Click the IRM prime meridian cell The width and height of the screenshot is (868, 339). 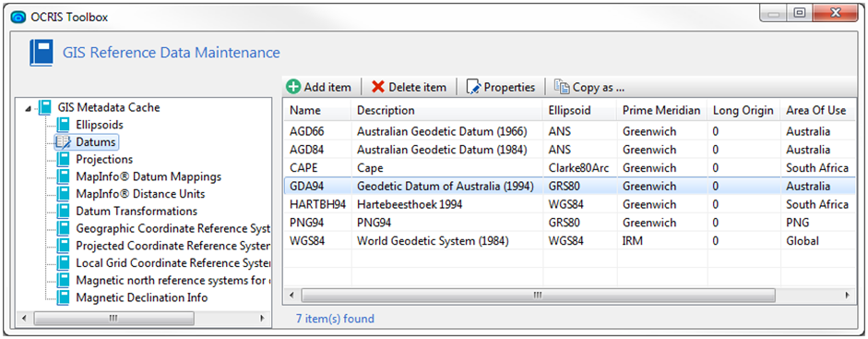coord(632,241)
